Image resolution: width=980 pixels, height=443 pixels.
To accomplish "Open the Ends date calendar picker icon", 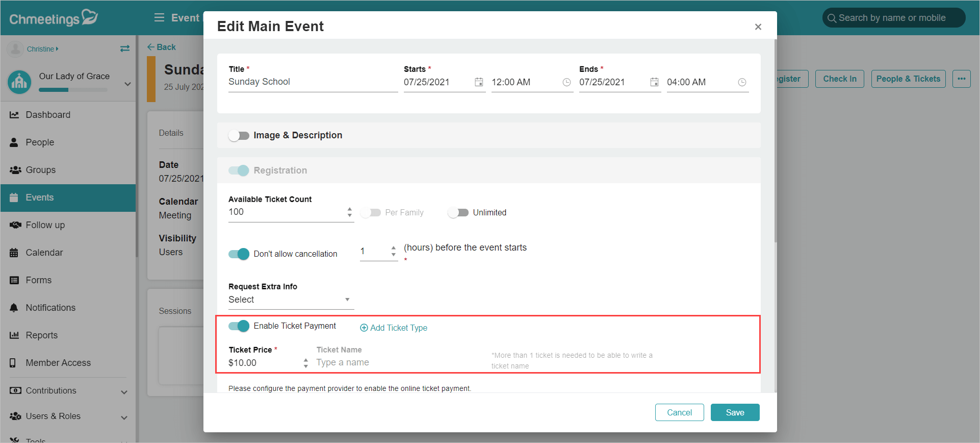I will pyautogui.click(x=654, y=82).
